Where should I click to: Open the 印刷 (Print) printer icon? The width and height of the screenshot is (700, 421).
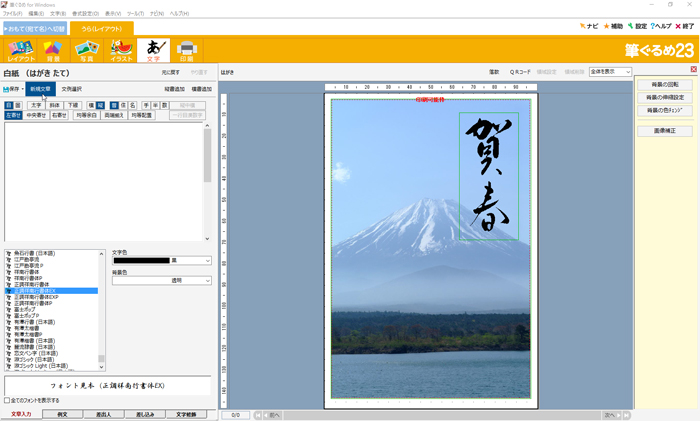click(x=186, y=50)
